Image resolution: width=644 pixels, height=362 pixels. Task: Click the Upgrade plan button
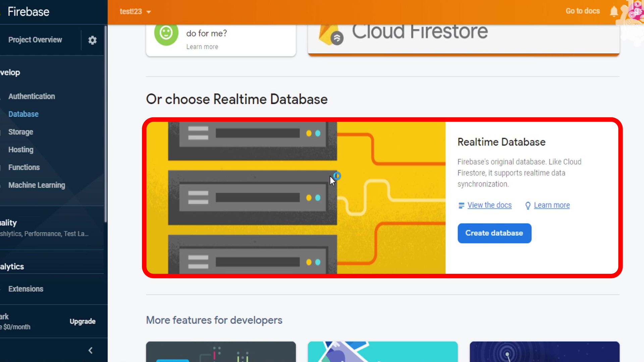pos(83,321)
